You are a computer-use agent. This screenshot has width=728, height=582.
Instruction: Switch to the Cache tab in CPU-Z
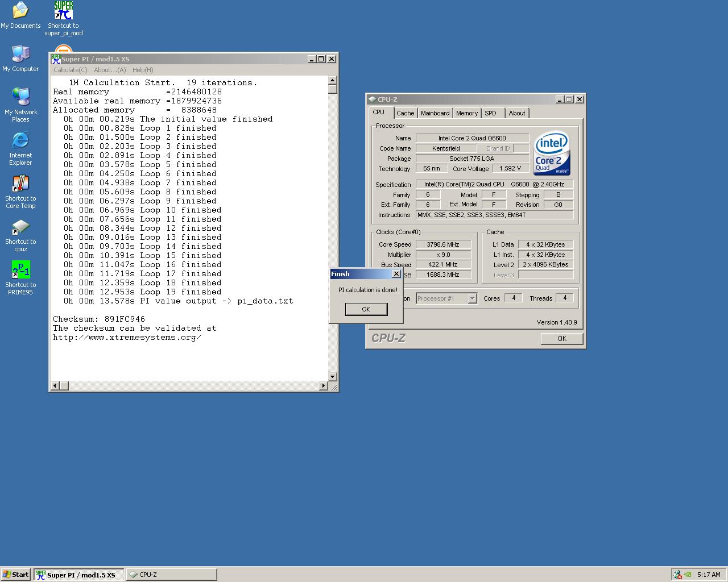406,113
